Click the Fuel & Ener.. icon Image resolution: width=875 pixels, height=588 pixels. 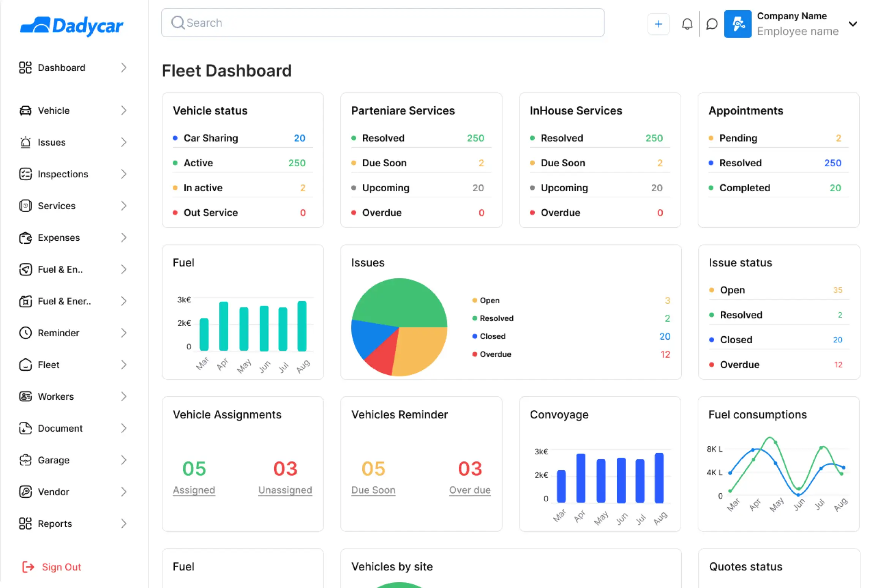(25, 301)
